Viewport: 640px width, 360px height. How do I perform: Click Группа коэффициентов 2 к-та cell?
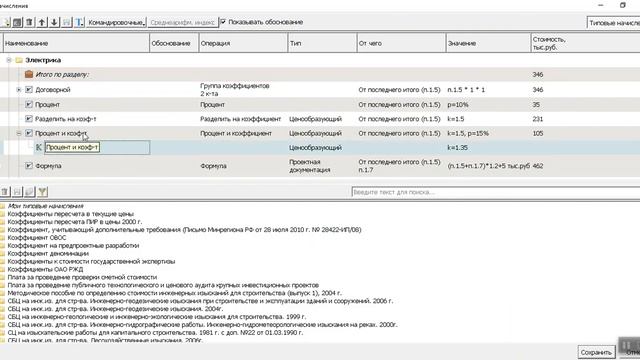pos(235,89)
